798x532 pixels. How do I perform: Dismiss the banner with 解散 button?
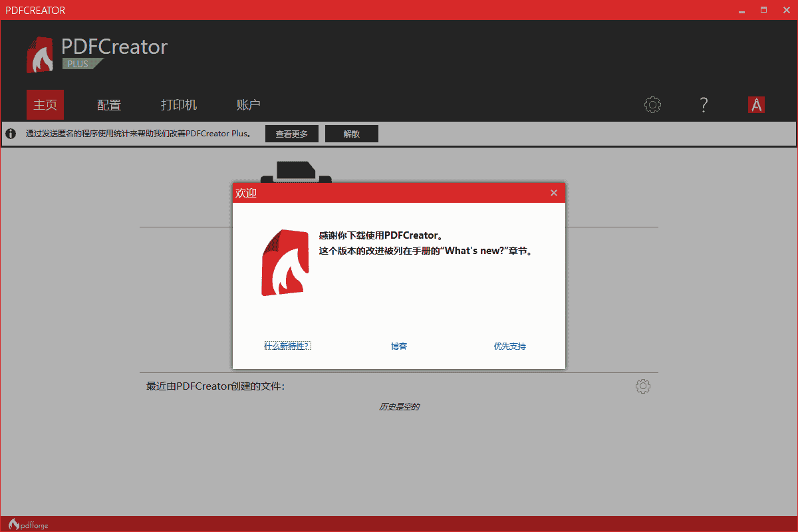[x=351, y=133]
